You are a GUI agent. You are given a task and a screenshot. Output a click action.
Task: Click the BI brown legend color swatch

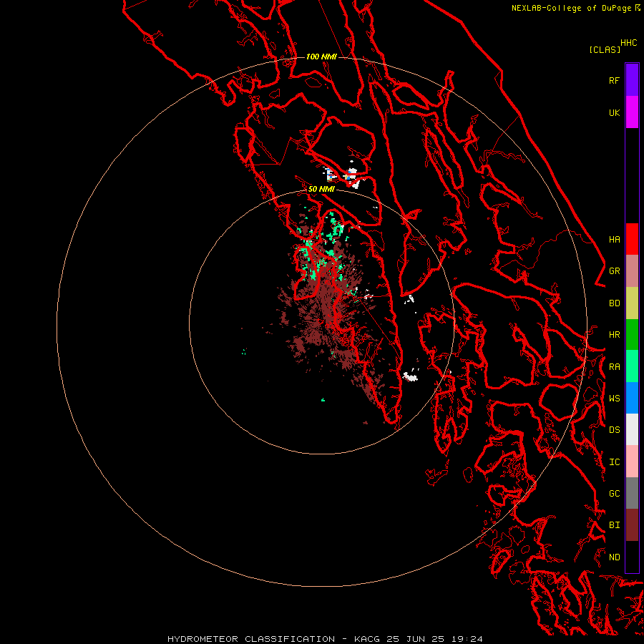pyautogui.click(x=632, y=525)
